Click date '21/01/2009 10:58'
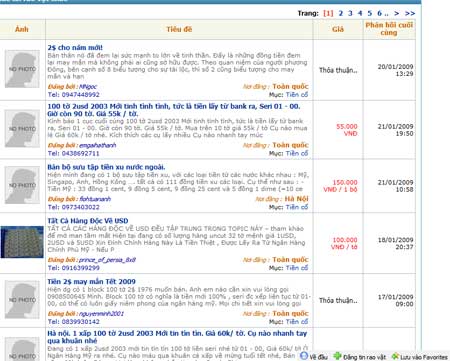This screenshot has height=361, width=450. 395,186
